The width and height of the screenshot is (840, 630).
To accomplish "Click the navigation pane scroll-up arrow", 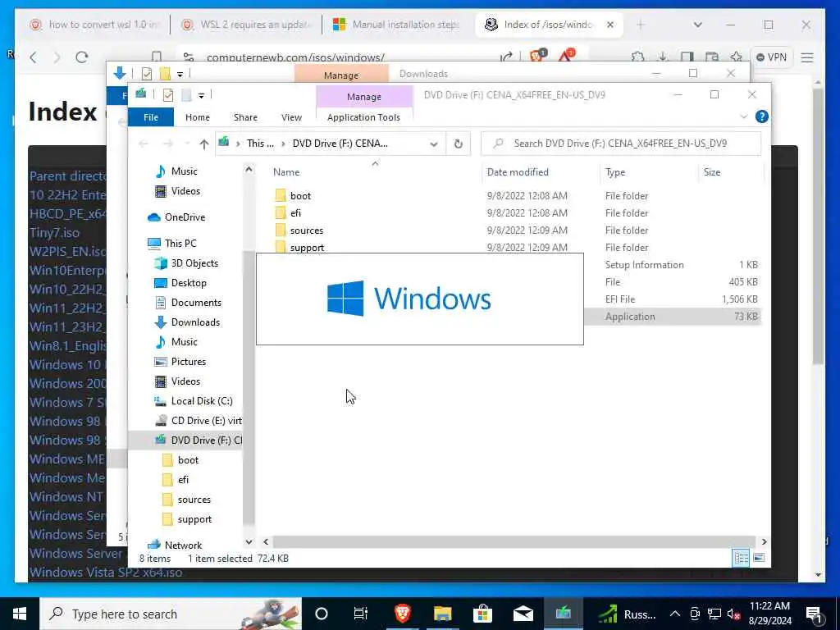I will tap(249, 169).
